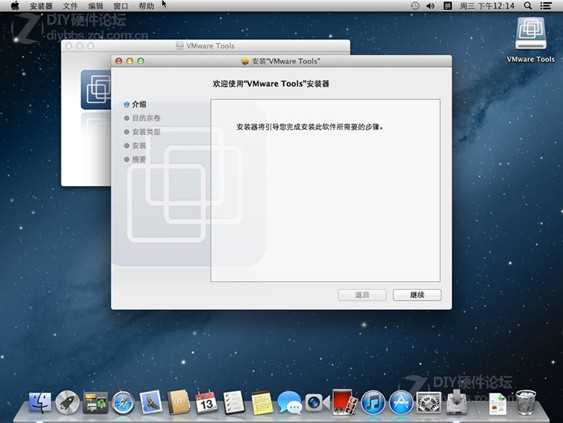Open Finder from the Dock
Viewport: 563px width, 423px height.
click(40, 402)
